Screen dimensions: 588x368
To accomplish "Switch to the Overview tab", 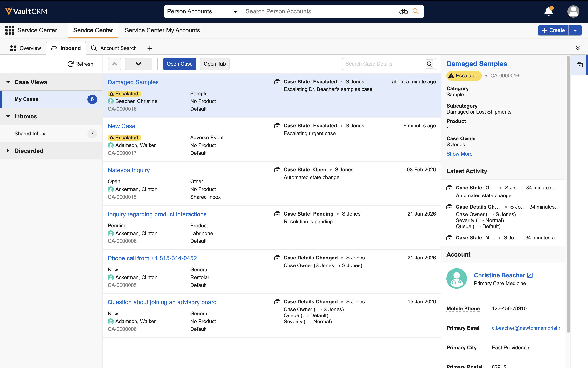I will (25, 48).
